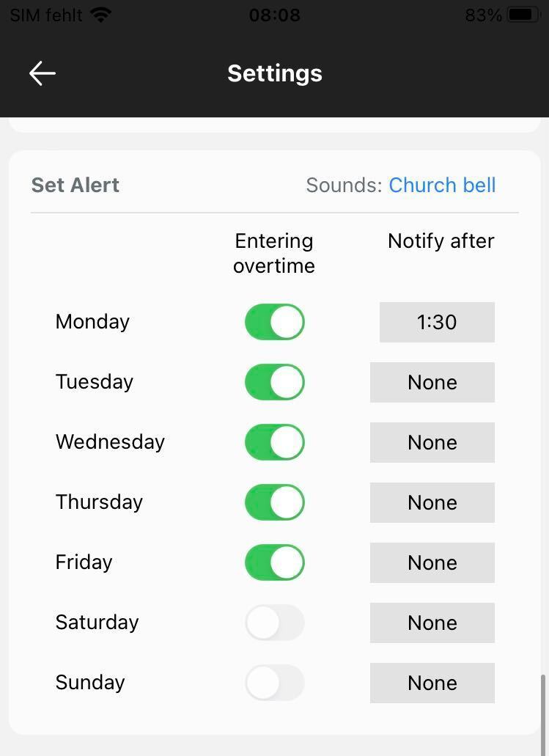549x756 pixels.
Task: Open Monday notify after 1:30 picker
Action: (x=437, y=322)
